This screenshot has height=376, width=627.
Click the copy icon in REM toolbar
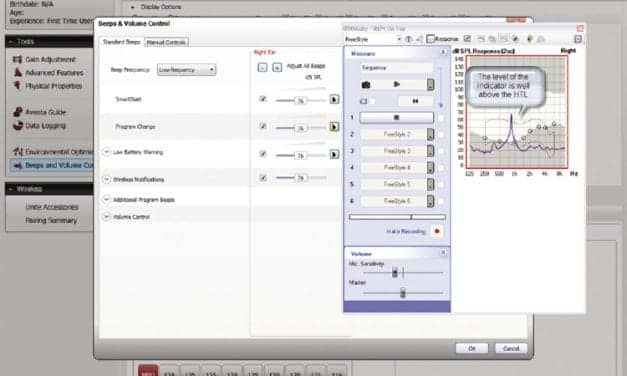tap(493, 39)
